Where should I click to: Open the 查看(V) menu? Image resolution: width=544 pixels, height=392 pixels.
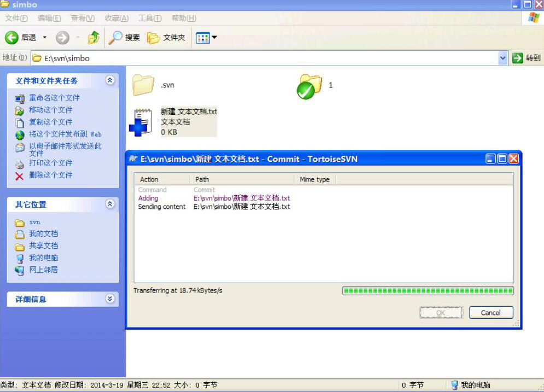click(83, 18)
